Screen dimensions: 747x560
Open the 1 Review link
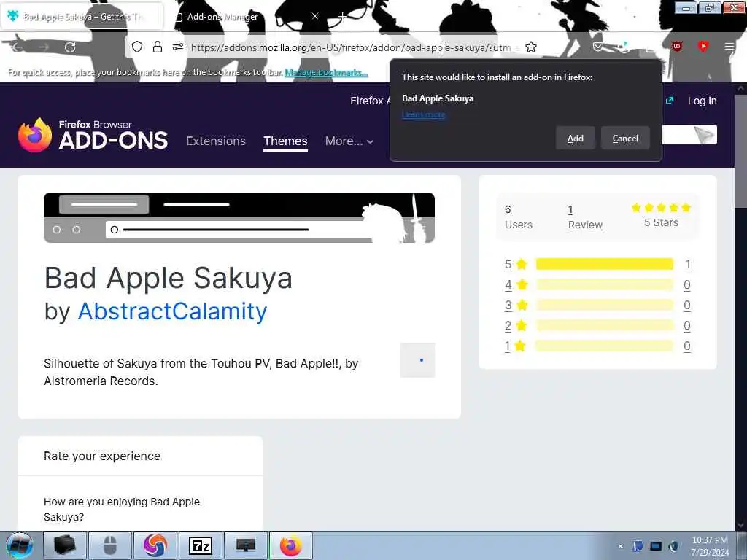[x=585, y=217]
